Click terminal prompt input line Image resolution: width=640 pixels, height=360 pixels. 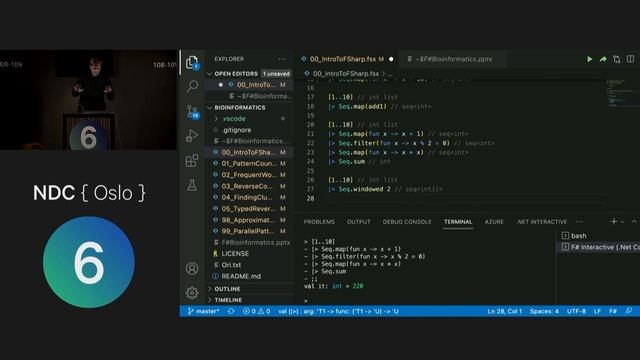click(x=429, y=301)
